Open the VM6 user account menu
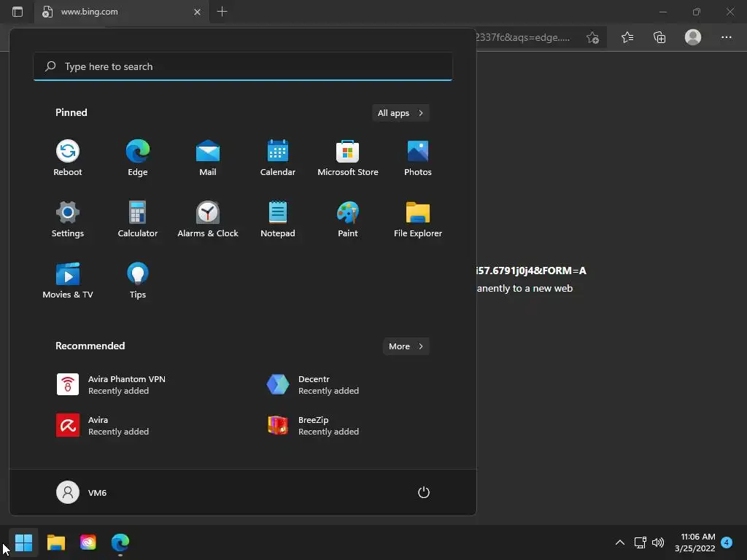Image resolution: width=747 pixels, height=560 pixels. coord(82,492)
